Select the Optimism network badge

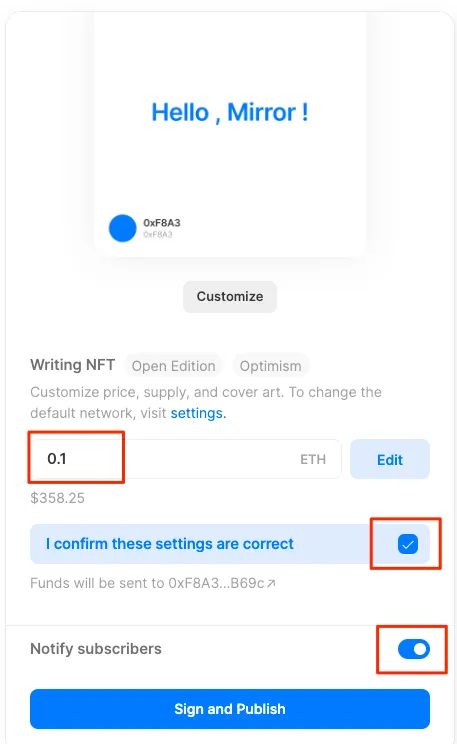pos(270,366)
